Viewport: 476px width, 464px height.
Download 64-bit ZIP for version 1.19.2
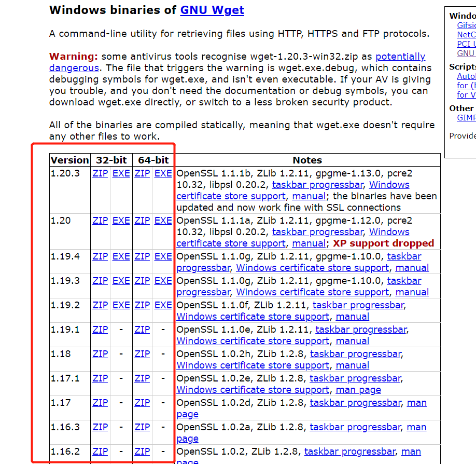pyautogui.click(x=142, y=305)
